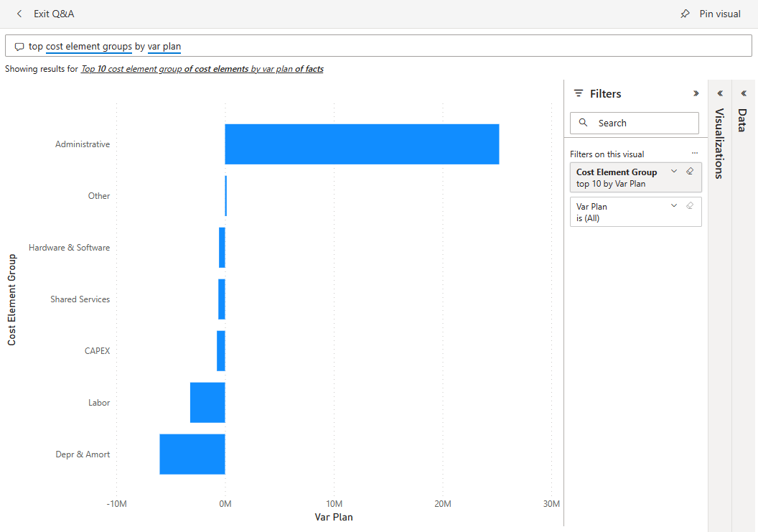
Task: Clear the Cost Element Group filter with the eraser icon
Action: (x=689, y=171)
